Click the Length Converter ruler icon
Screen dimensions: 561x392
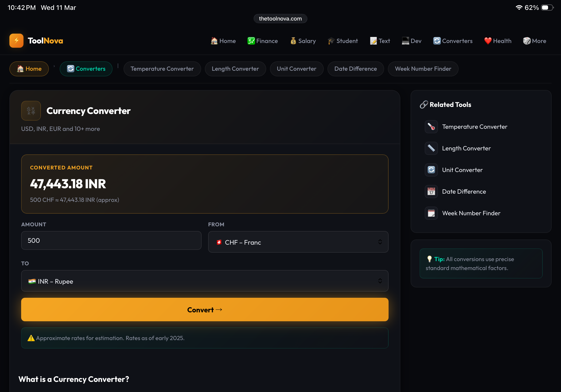click(431, 148)
